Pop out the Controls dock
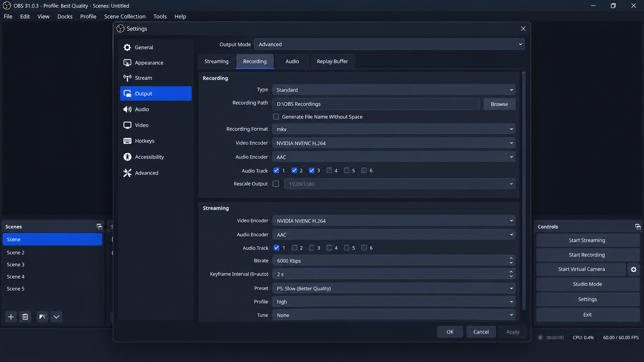This screenshot has height=362, width=644. point(637,227)
